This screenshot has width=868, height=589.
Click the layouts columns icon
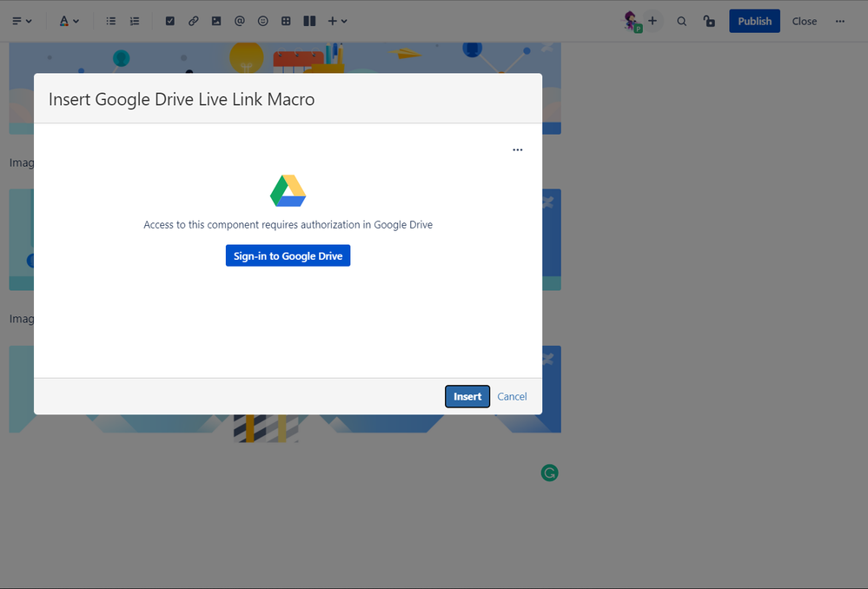click(309, 21)
